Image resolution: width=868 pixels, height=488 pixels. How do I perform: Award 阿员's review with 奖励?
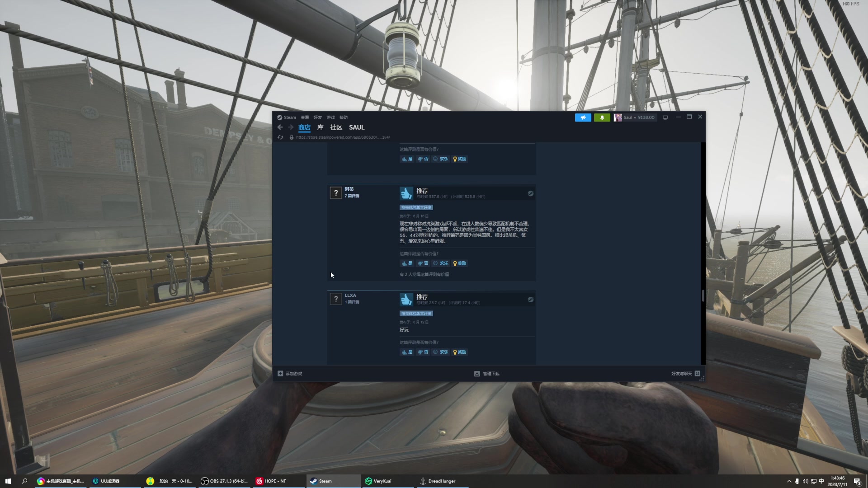coord(459,263)
